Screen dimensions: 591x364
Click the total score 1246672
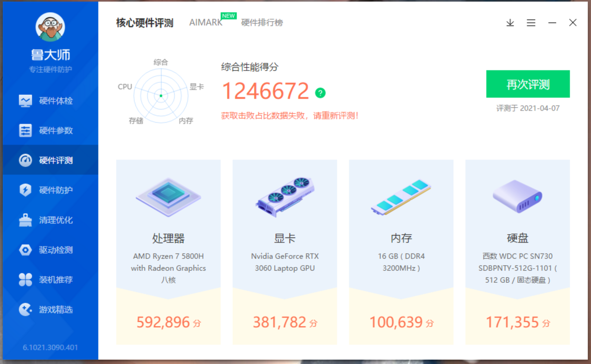click(265, 91)
